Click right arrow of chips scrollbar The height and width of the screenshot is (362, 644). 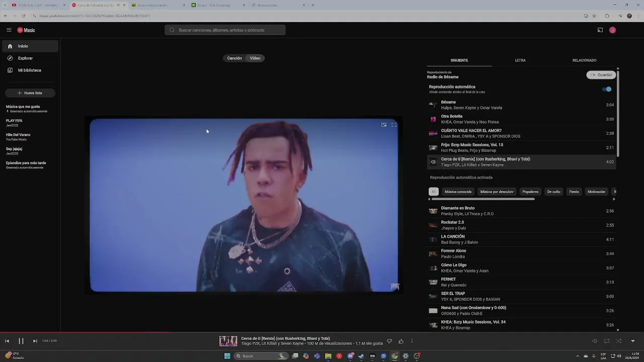pos(614,199)
